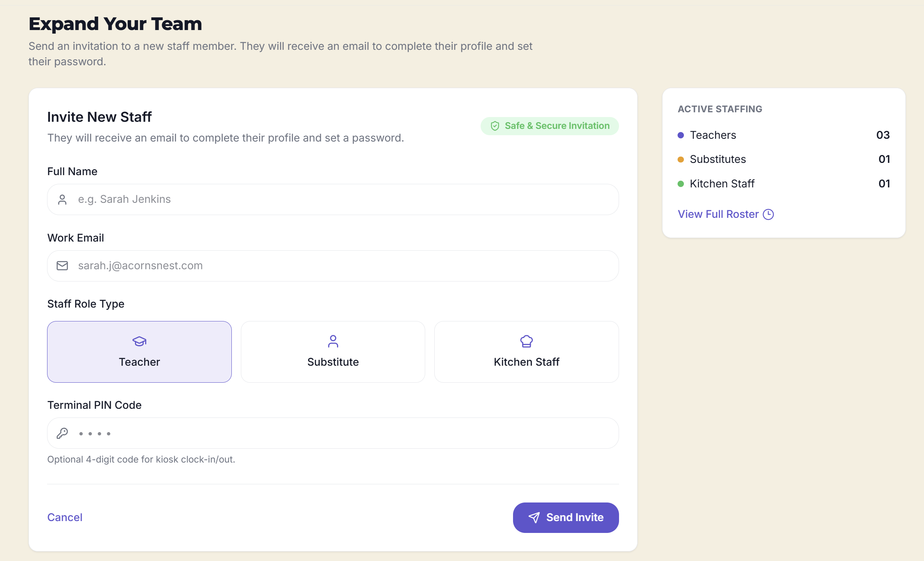
Task: Cancel the invite form
Action: [x=65, y=518]
